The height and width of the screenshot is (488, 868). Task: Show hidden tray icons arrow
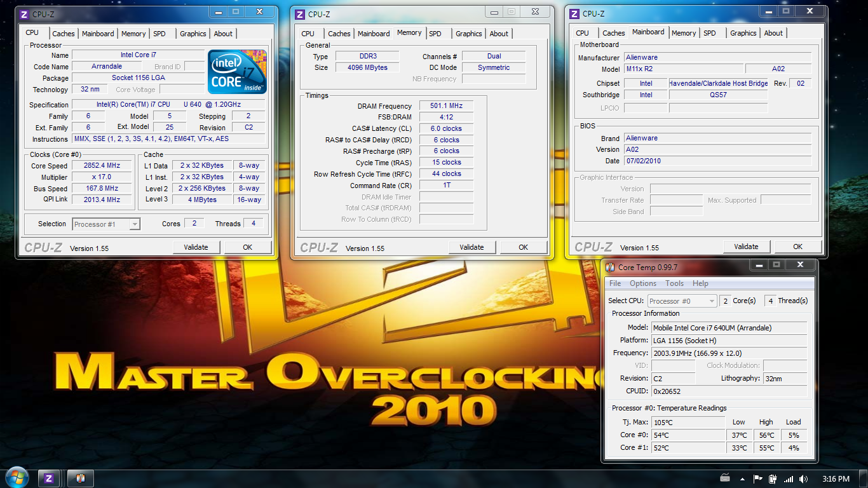click(742, 479)
